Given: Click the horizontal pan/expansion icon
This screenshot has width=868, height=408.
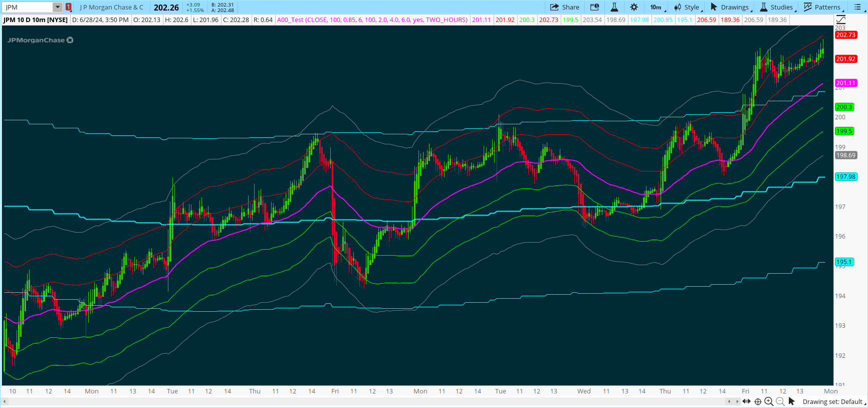Looking at the screenshot, I should click(x=746, y=401).
